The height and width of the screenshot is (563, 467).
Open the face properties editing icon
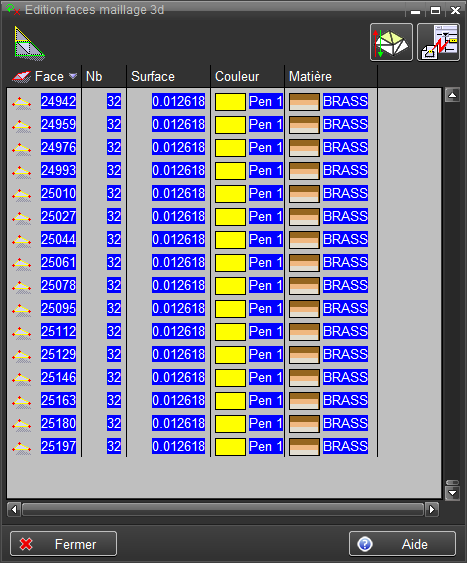pos(438,42)
